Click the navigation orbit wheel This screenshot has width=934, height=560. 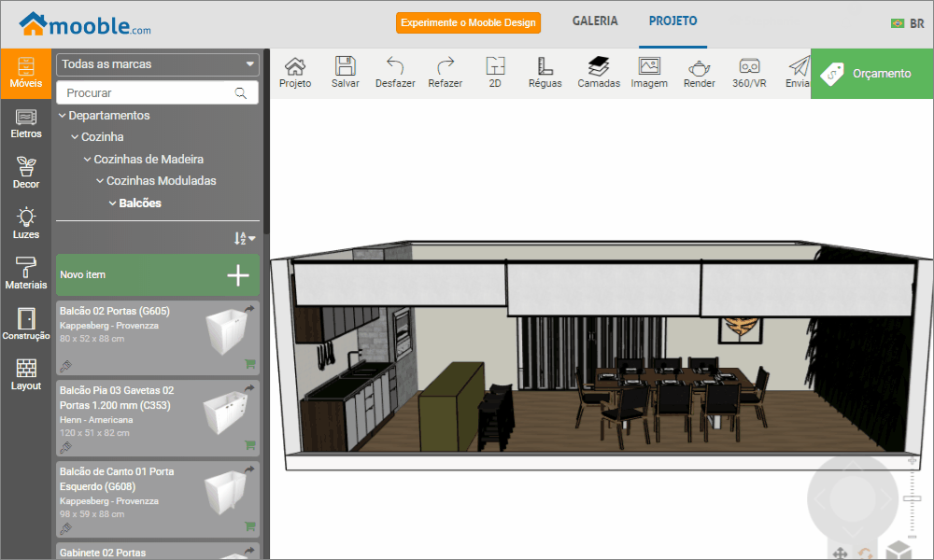coord(853,498)
